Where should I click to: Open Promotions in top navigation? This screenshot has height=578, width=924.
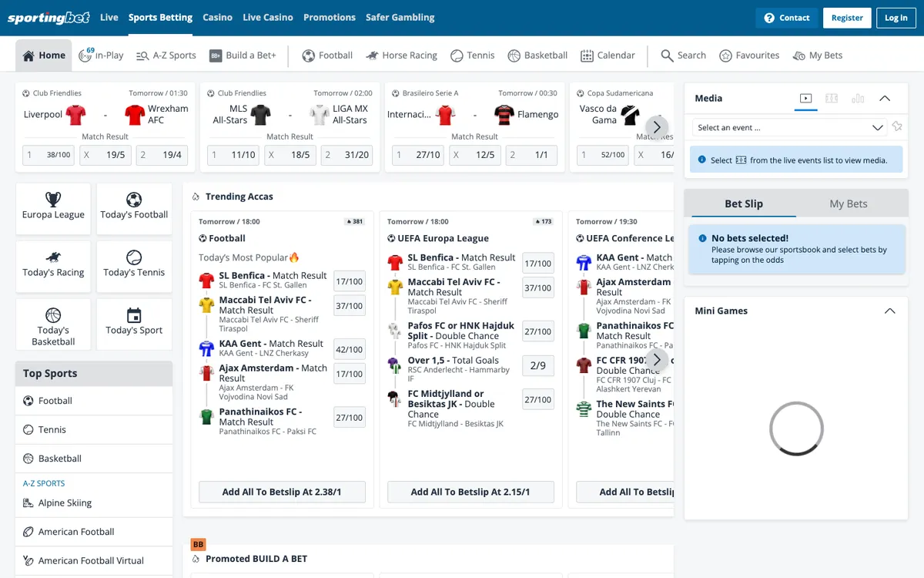[x=330, y=17]
